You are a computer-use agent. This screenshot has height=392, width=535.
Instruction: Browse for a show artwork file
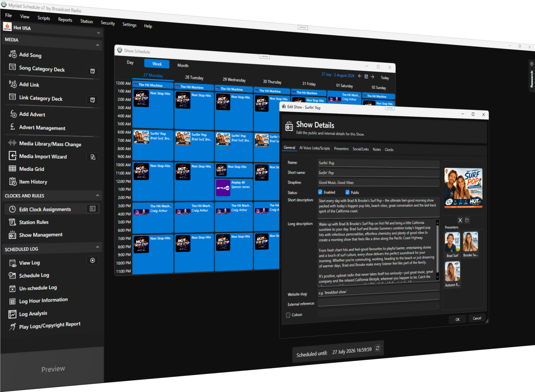[x=467, y=220]
